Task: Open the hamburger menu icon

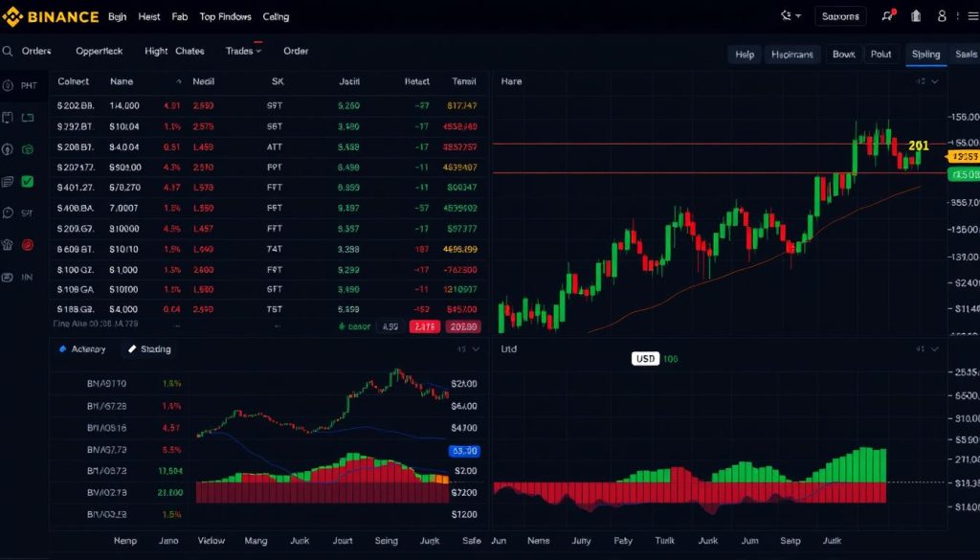Action: point(972,17)
